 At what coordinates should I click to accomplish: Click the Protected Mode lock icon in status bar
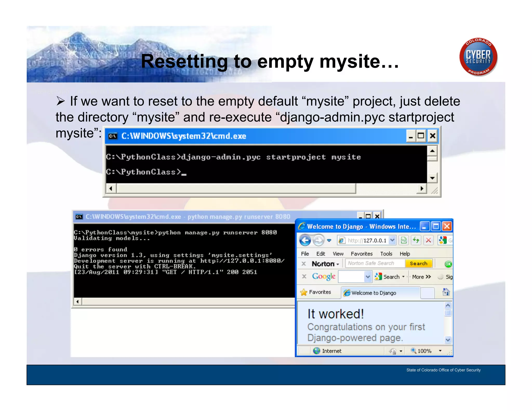click(393, 351)
